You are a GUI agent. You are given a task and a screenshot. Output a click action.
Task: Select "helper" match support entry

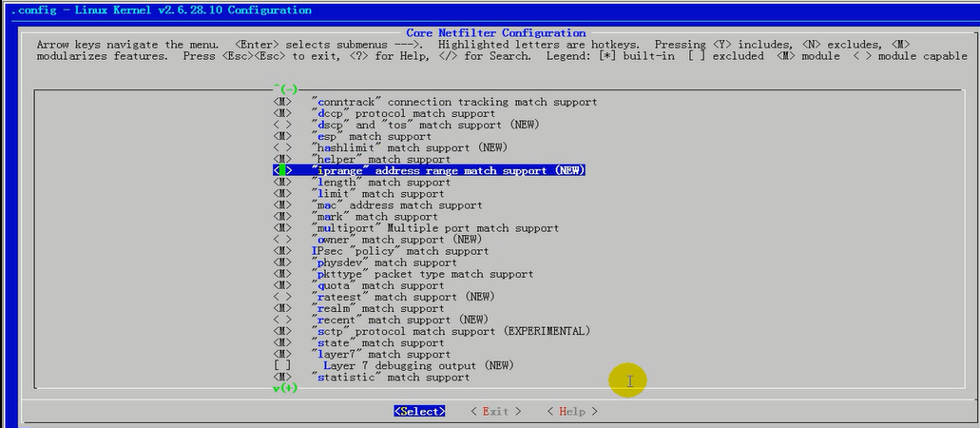tap(380, 159)
